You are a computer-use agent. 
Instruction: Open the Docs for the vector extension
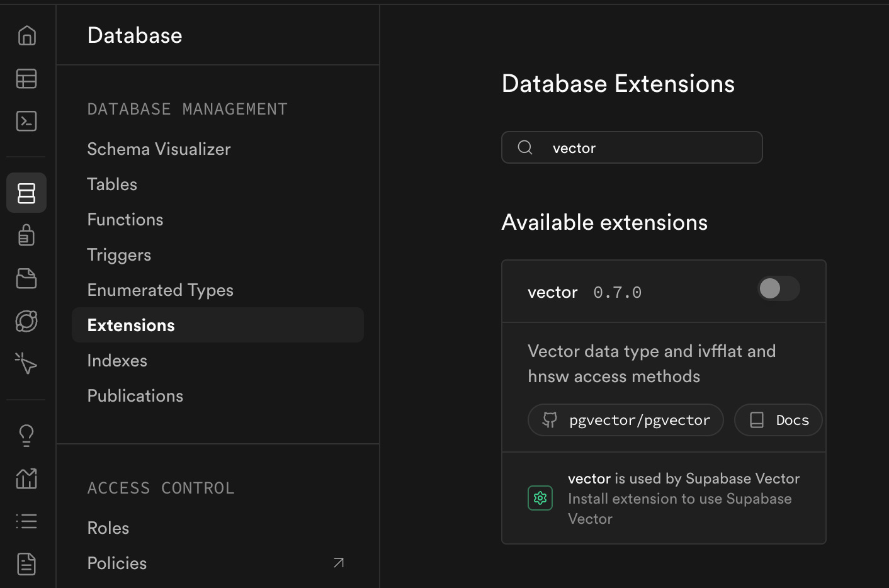[778, 420]
